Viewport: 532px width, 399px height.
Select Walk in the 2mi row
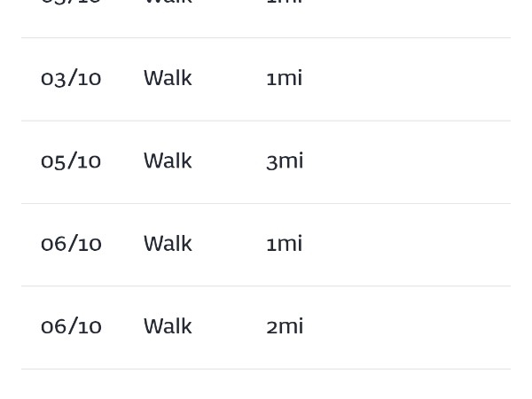click(x=168, y=326)
